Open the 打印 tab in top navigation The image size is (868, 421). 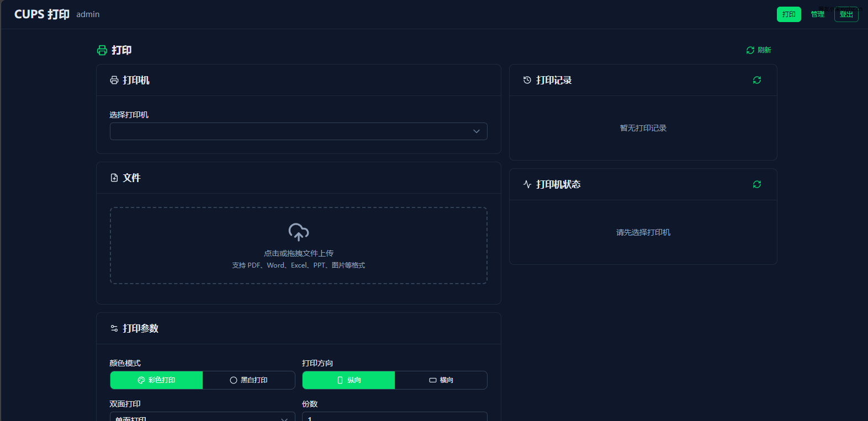788,14
